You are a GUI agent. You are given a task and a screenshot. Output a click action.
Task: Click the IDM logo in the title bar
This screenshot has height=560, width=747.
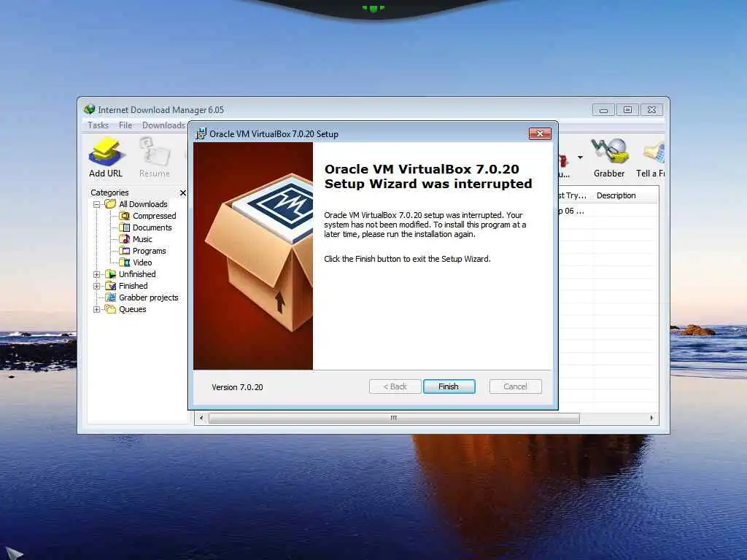[90, 109]
